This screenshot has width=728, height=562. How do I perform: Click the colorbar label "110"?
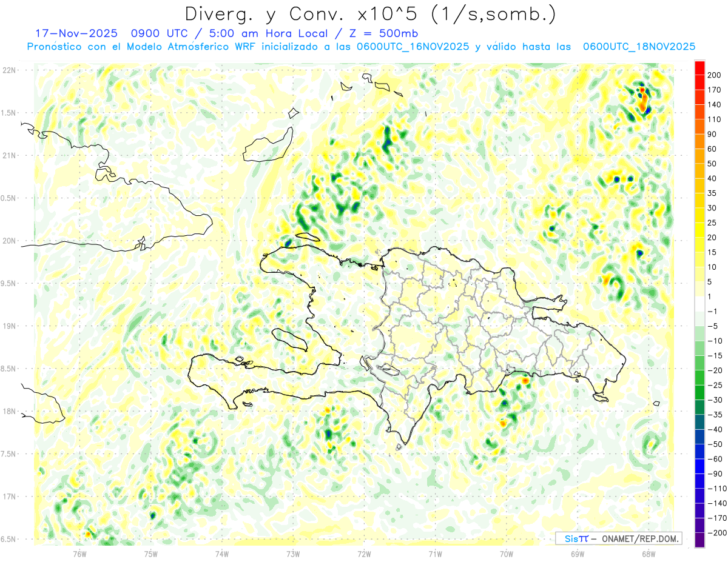pos(715,119)
